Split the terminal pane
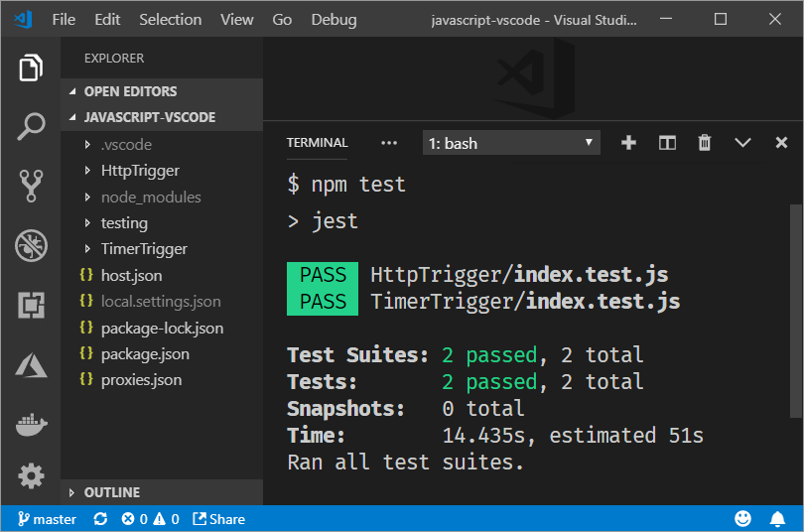Image resolution: width=804 pixels, height=532 pixels. [x=667, y=143]
